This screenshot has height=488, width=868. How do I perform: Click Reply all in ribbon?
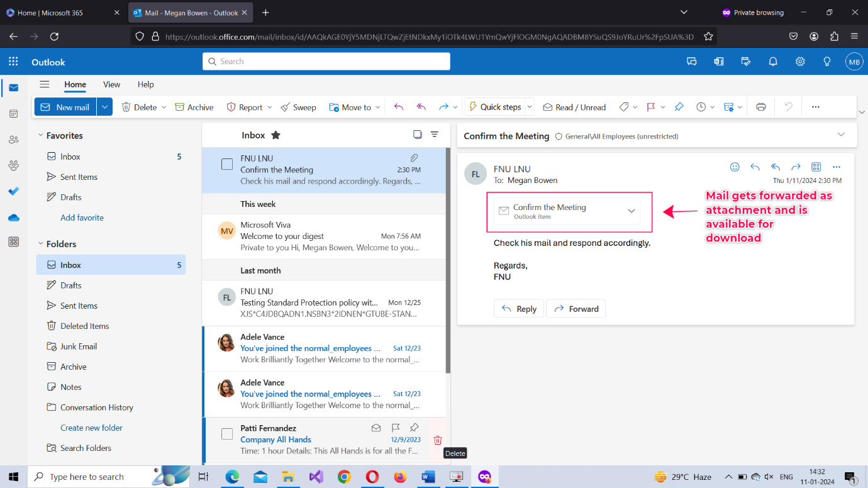(x=421, y=107)
